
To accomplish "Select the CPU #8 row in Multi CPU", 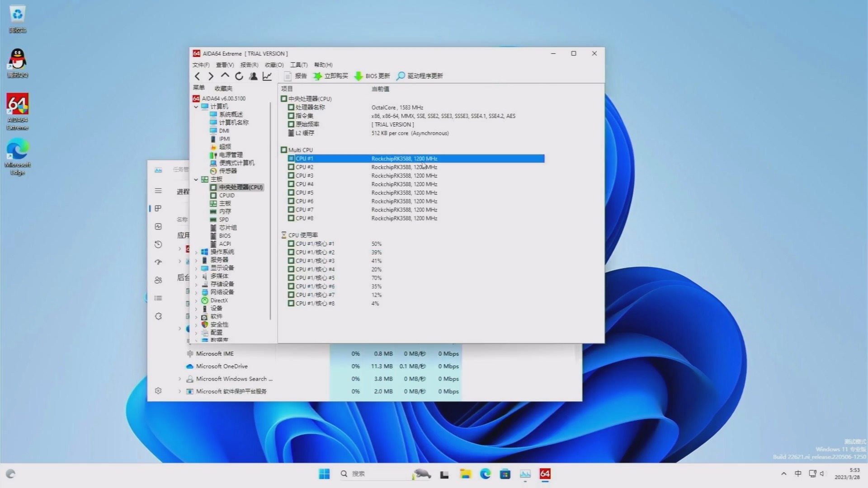I will click(x=416, y=219).
